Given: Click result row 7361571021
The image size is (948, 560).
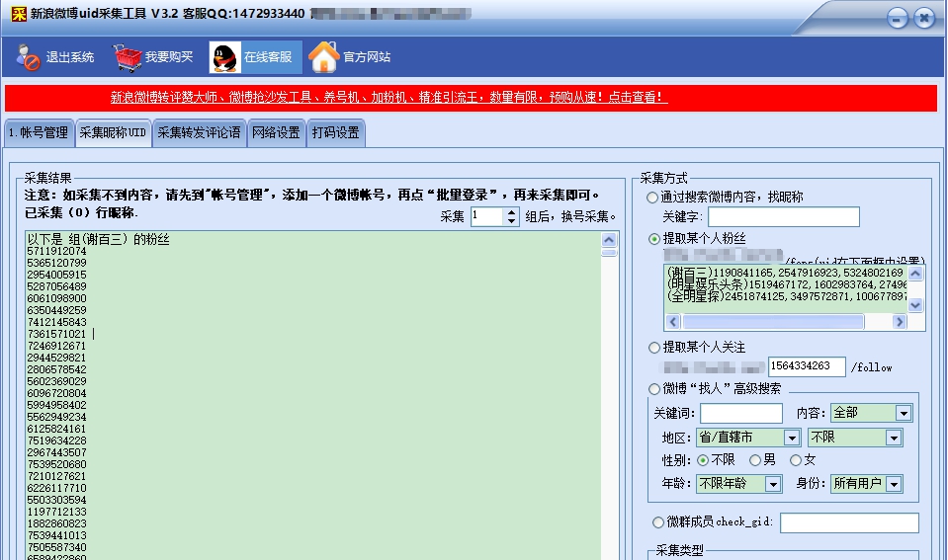Looking at the screenshot, I should [x=56, y=334].
